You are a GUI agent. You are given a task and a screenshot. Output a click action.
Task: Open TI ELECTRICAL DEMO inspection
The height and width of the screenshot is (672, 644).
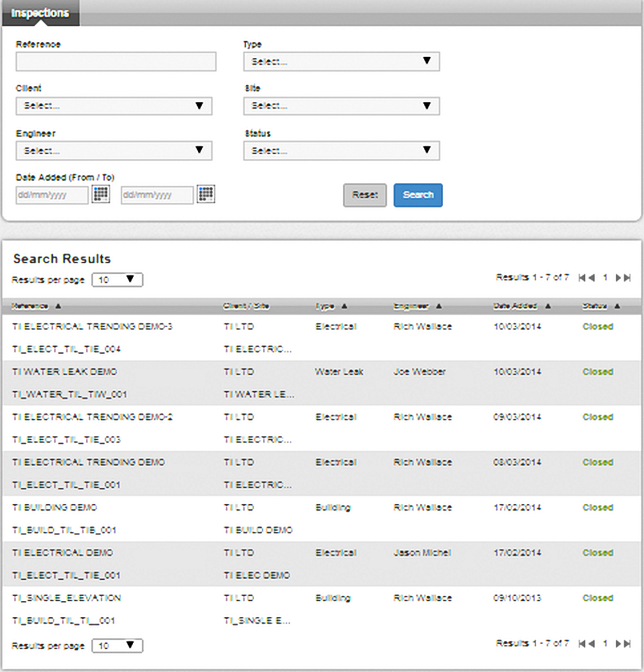(63, 553)
